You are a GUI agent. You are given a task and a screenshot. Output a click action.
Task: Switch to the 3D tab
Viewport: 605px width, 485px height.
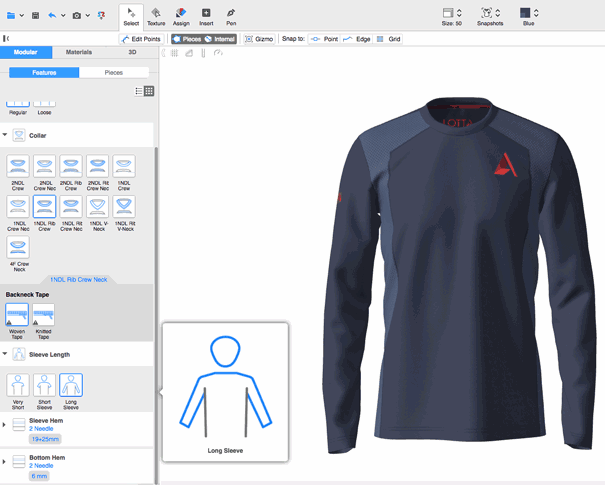[132, 52]
